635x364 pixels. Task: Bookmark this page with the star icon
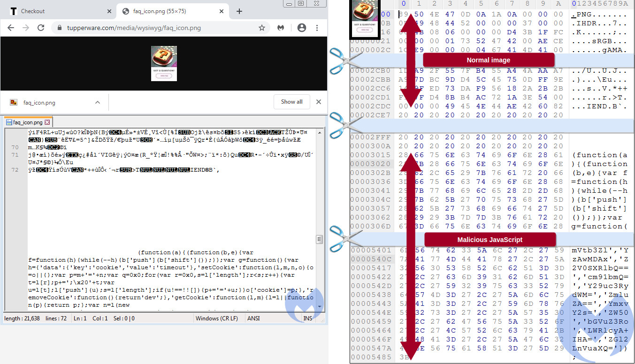coord(262,28)
